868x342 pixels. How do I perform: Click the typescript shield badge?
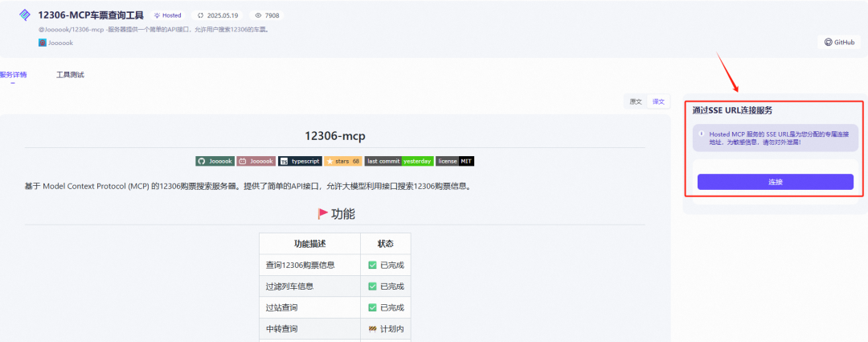coord(300,161)
